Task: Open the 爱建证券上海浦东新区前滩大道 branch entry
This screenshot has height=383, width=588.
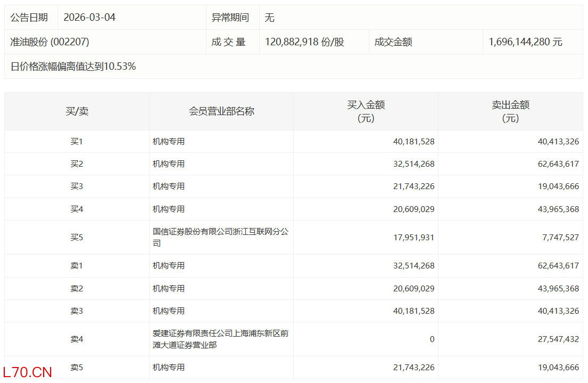Action: click(220, 339)
